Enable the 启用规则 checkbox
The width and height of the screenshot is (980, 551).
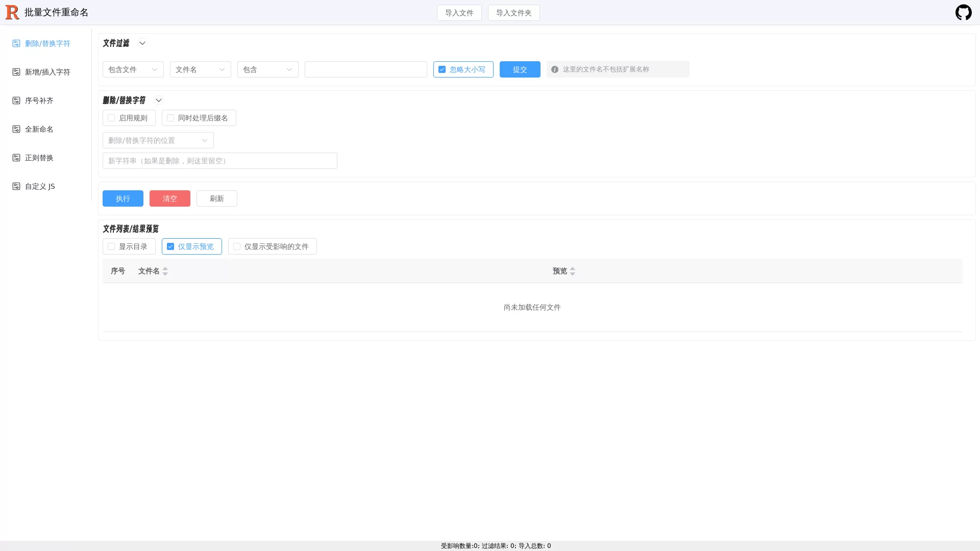point(111,118)
